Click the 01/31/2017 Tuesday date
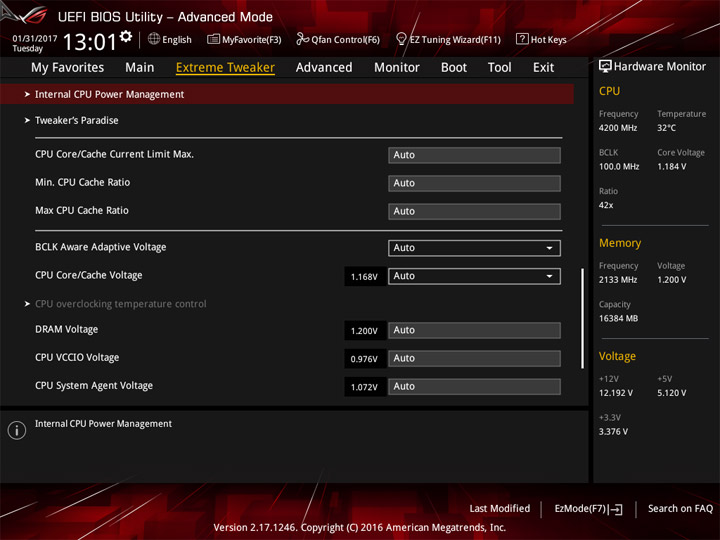720x540 pixels. tap(34, 43)
